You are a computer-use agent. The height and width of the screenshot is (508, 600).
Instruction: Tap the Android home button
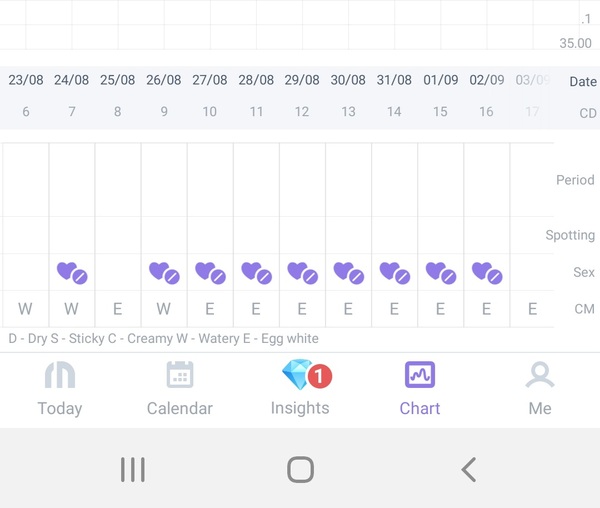[300, 469]
